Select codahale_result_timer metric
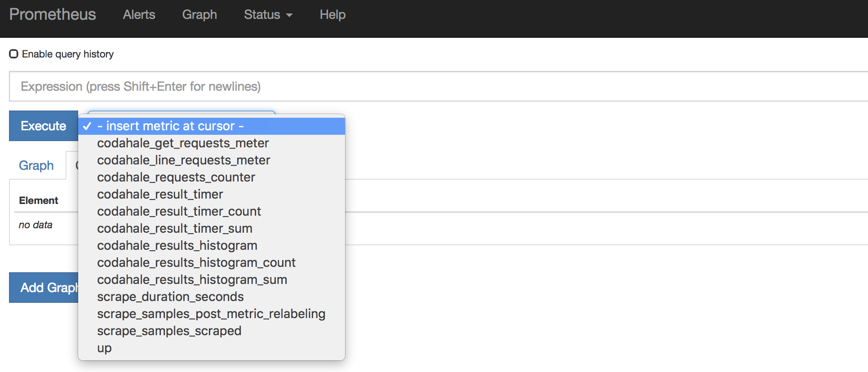This screenshot has width=868, height=372. point(212,195)
